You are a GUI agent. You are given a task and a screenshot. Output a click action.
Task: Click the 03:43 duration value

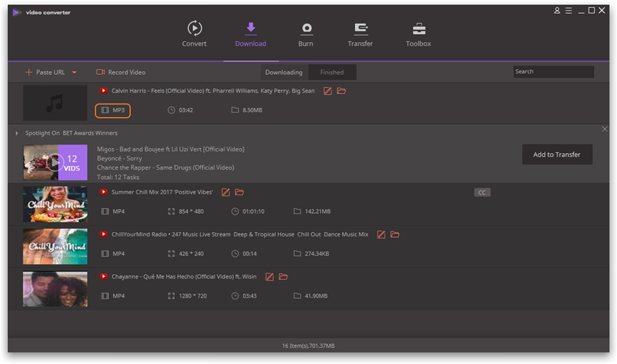(x=250, y=296)
